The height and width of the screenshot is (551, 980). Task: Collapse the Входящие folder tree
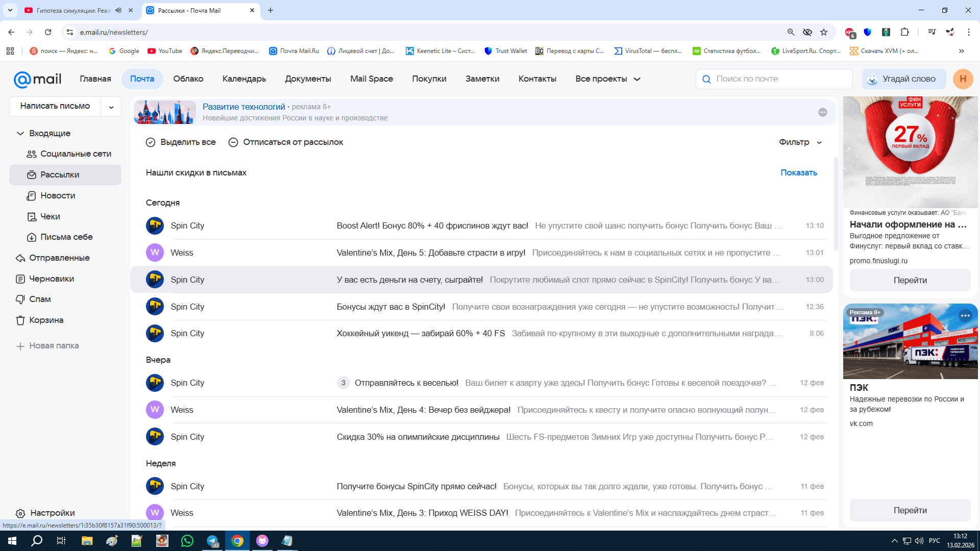[x=20, y=134]
